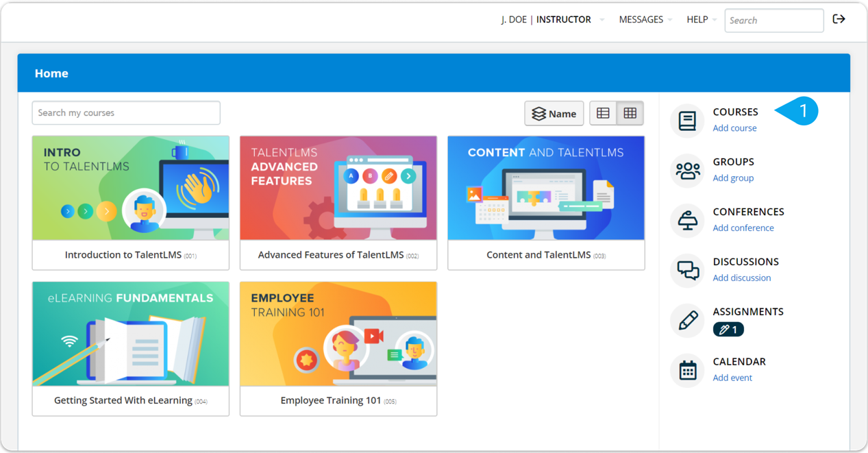
Task: Open the Intro to TalentLMS course thumbnail
Action: 131,188
